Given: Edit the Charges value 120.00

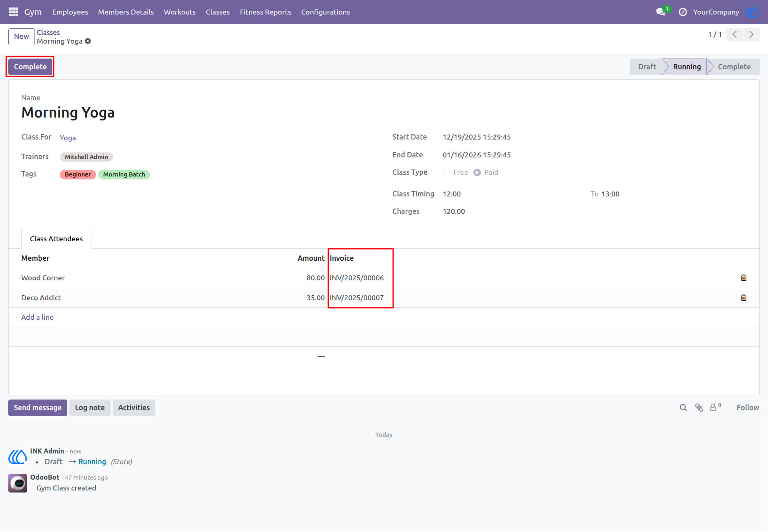Looking at the screenshot, I should 454,211.
